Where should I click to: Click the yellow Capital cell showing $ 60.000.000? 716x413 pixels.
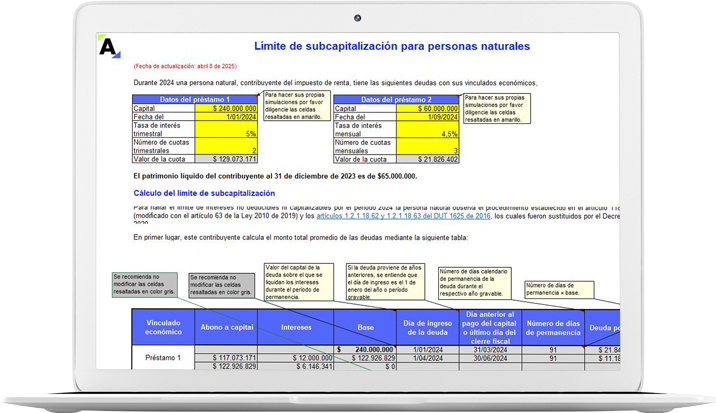pos(427,108)
